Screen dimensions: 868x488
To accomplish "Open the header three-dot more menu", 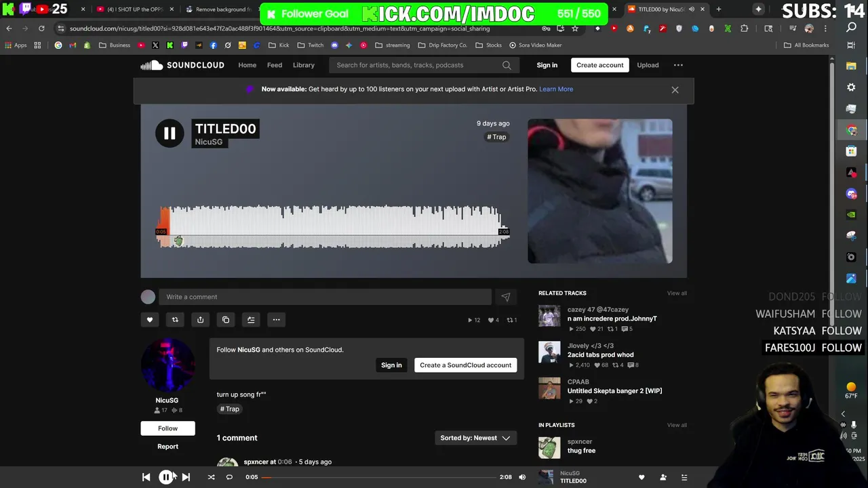I will [678, 65].
